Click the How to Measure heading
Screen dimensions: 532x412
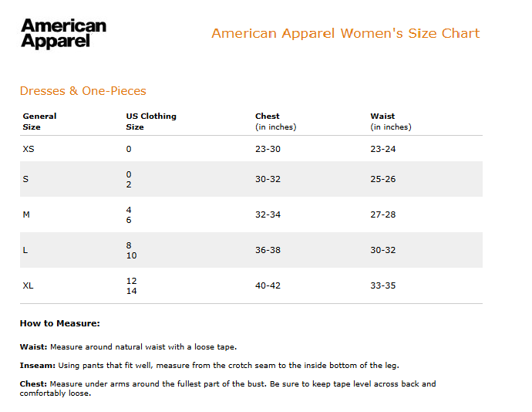click(59, 323)
